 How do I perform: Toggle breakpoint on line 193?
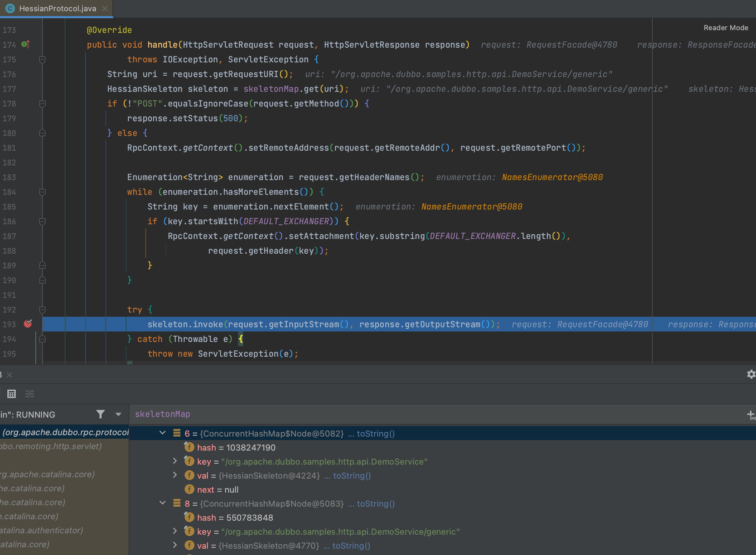coord(28,324)
